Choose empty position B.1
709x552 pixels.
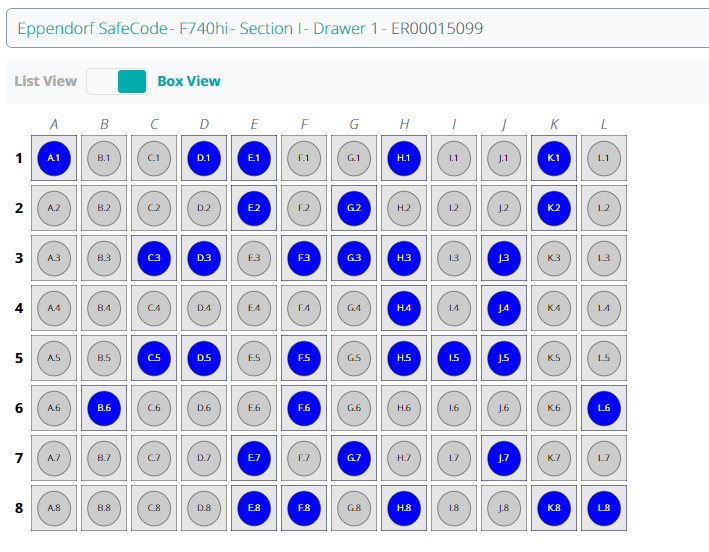point(104,158)
